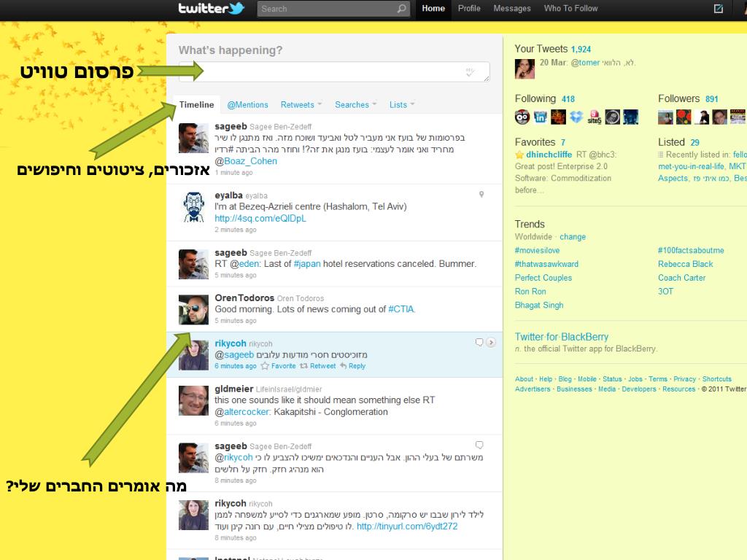Open the first round-eyes avatar in Following
The width and height of the screenshot is (747, 560).
tap(522, 117)
